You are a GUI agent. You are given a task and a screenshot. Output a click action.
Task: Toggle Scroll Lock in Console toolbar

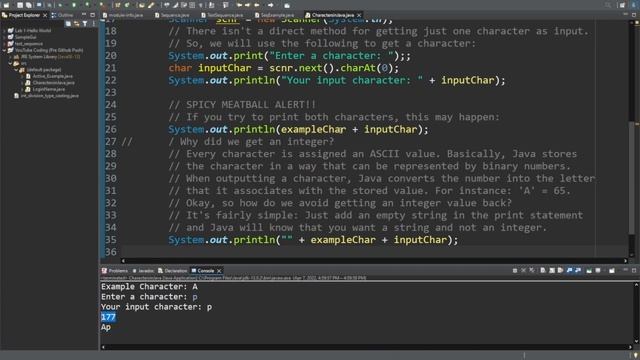pos(552,270)
